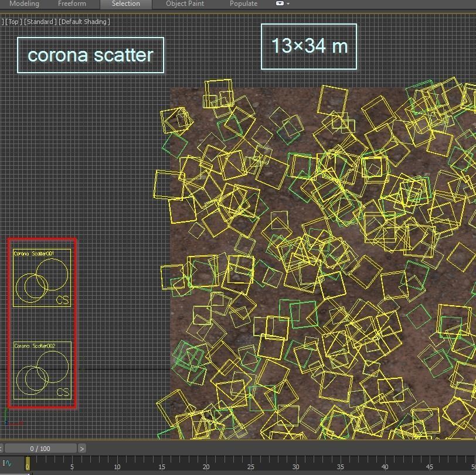Expand the ribbon display options arrow
476x475 pixels.
coord(288,4)
